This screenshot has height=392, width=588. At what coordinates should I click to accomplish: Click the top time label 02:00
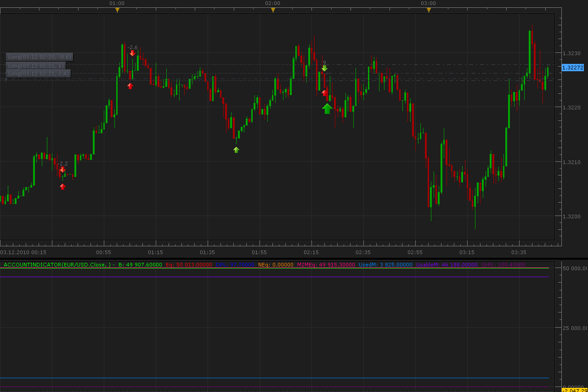[x=272, y=3]
